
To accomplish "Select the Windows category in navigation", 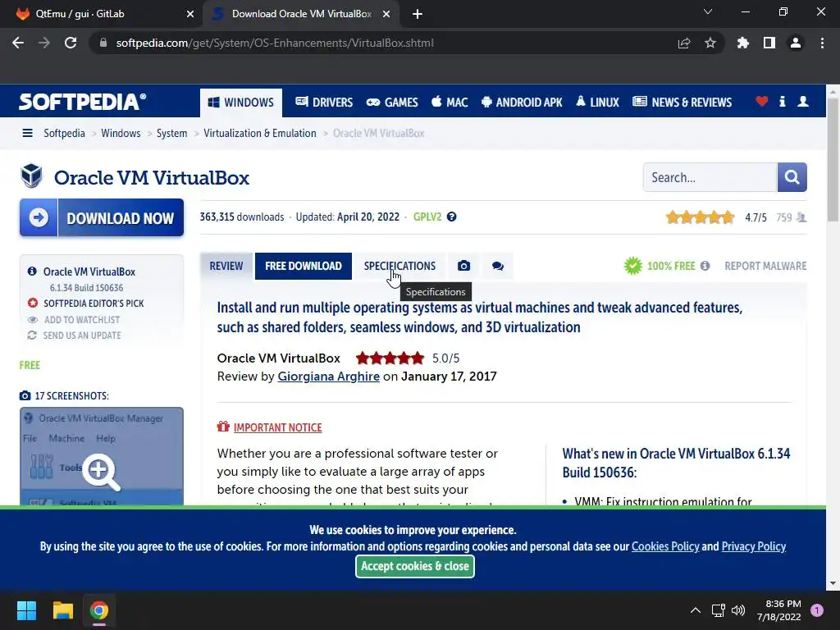I will click(241, 103).
